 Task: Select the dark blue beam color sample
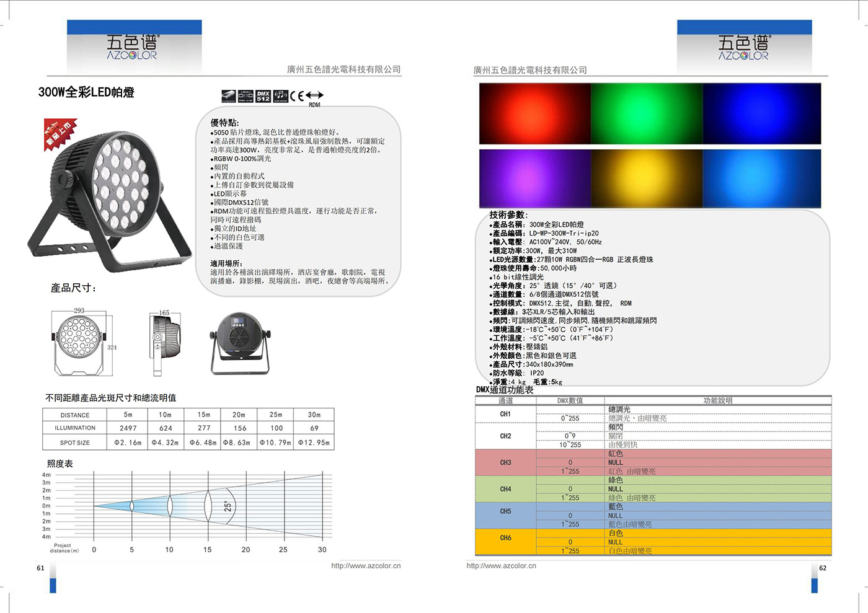tap(762, 113)
